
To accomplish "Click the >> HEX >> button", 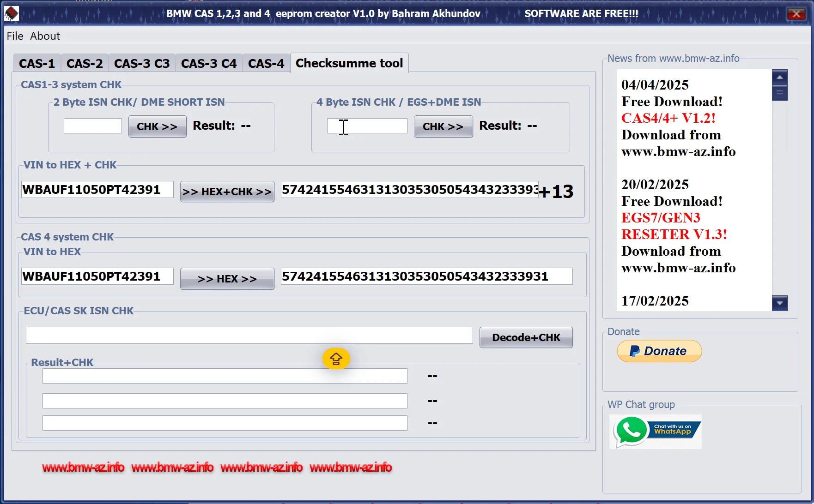I will coord(227,279).
